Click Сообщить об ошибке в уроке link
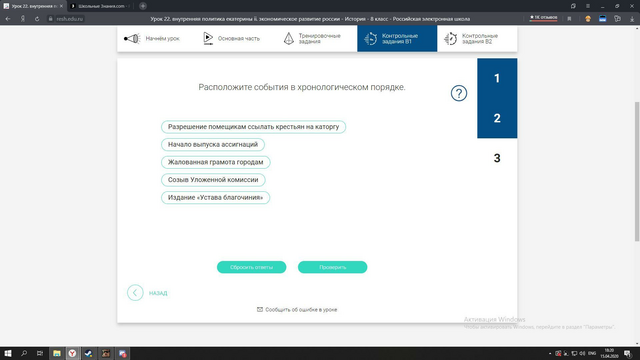Screen dimensions: 640x360 click(301, 309)
